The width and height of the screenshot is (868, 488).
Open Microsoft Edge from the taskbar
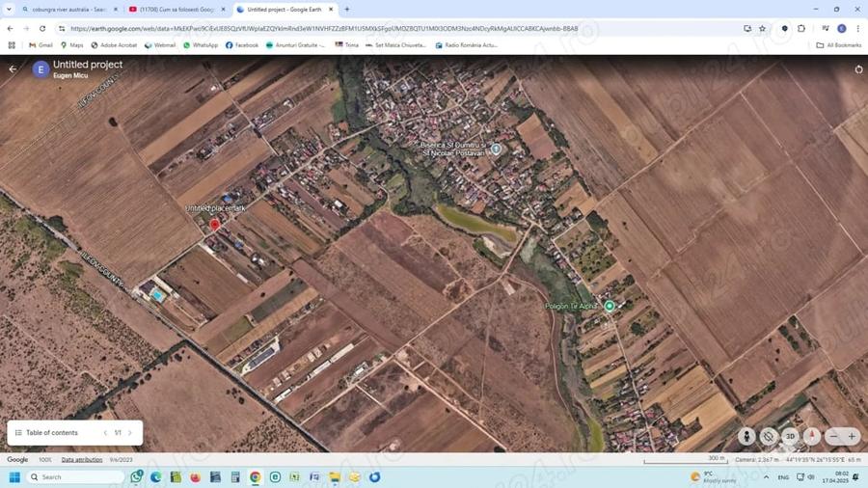[155, 477]
